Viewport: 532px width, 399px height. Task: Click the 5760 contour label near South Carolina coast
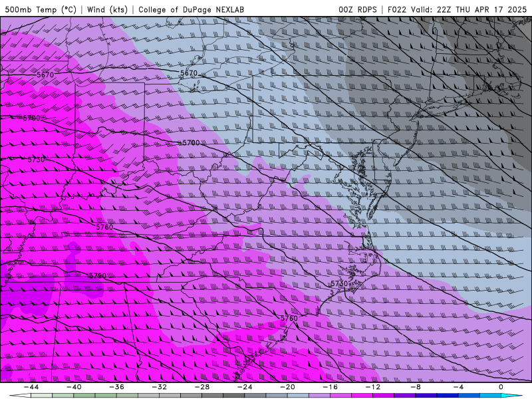pyautogui.click(x=289, y=319)
